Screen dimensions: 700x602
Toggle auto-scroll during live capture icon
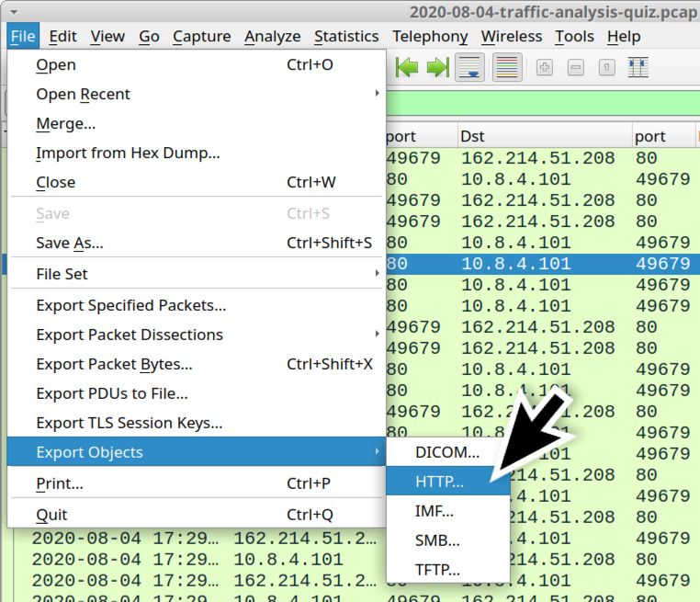[469, 67]
